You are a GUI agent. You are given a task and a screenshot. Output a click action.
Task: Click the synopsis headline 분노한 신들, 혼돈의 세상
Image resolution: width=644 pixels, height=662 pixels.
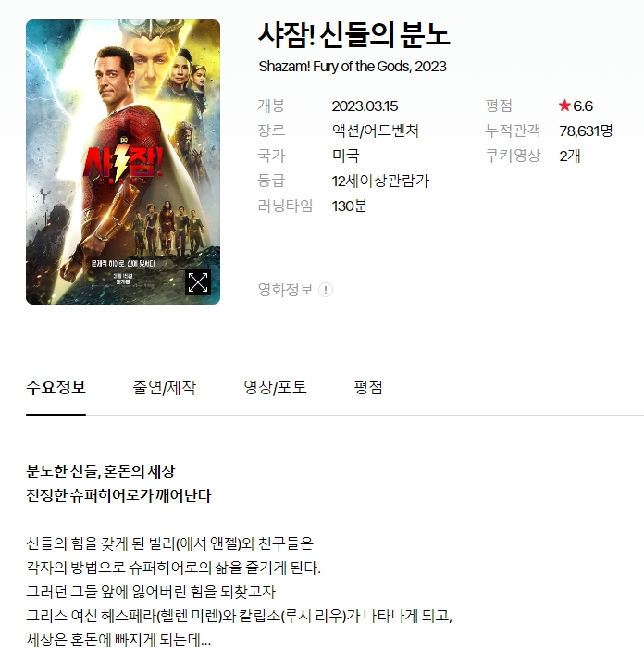coord(101,471)
